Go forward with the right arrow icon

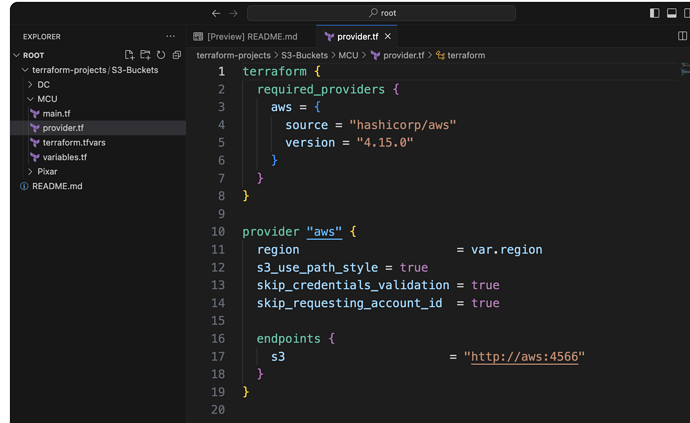click(x=233, y=13)
